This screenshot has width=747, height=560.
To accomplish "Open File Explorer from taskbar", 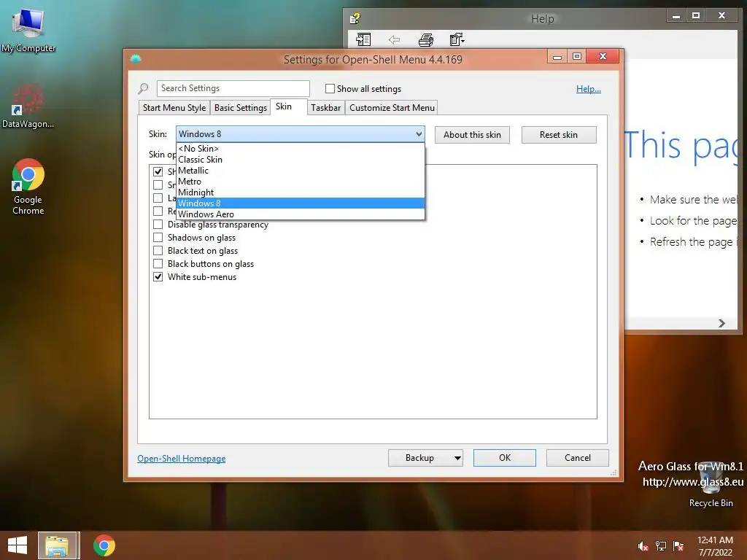I will (57, 545).
